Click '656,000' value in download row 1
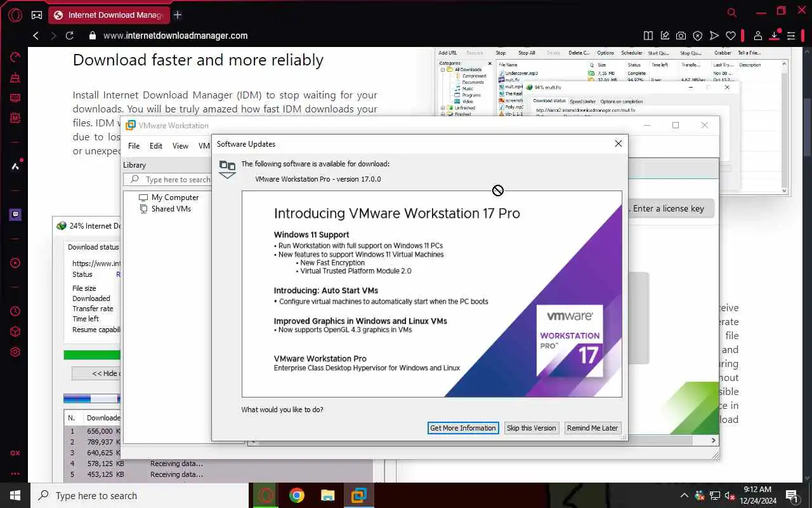Viewport: 812px width, 508px height. tap(100, 431)
